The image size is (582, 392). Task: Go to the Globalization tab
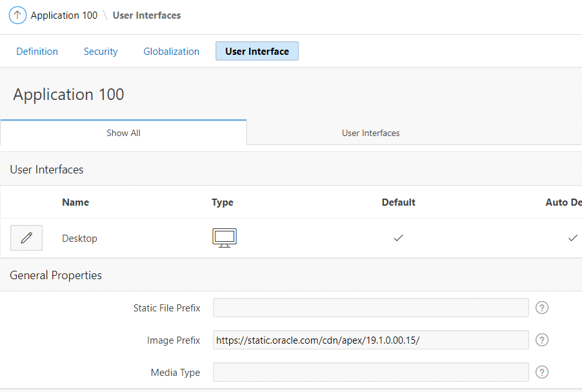pos(171,52)
